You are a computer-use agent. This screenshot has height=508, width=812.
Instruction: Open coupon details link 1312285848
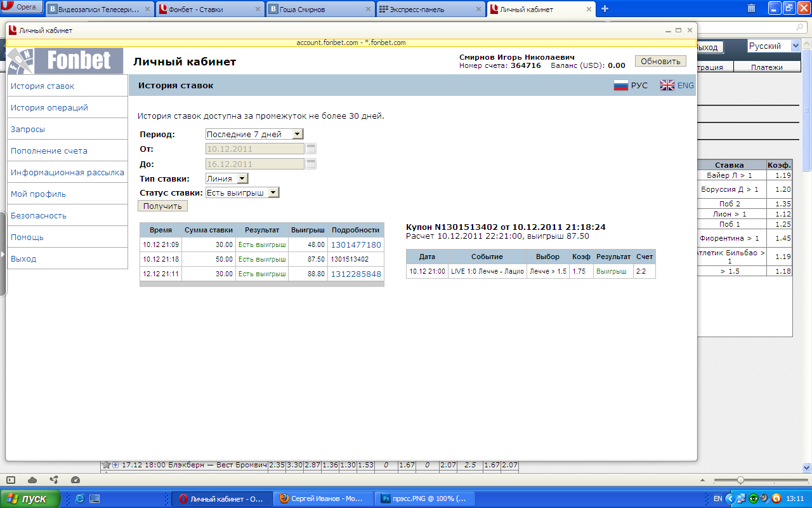(x=356, y=274)
